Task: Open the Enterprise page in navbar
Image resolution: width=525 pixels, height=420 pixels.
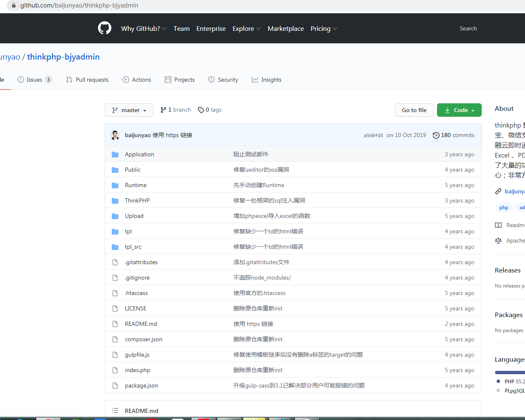Action: tap(211, 28)
